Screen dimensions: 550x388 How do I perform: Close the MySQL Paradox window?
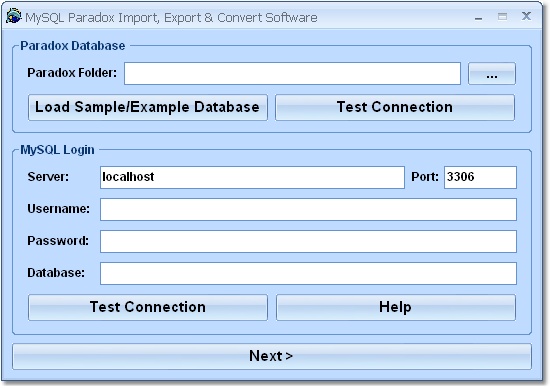526,16
